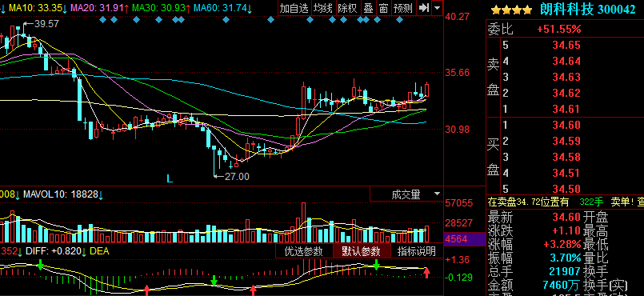Expand the 成交量 indicator dropdown
644x296 pixels.
[437, 194]
